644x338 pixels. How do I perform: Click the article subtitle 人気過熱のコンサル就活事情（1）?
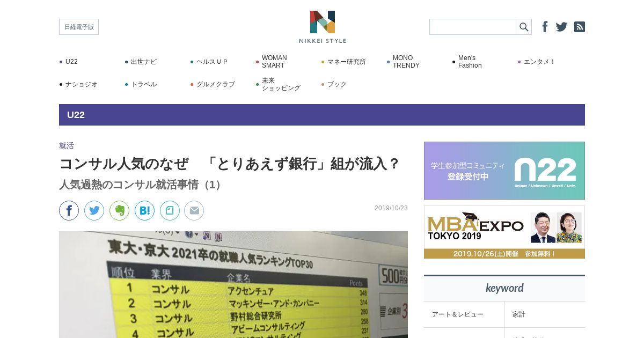142,185
